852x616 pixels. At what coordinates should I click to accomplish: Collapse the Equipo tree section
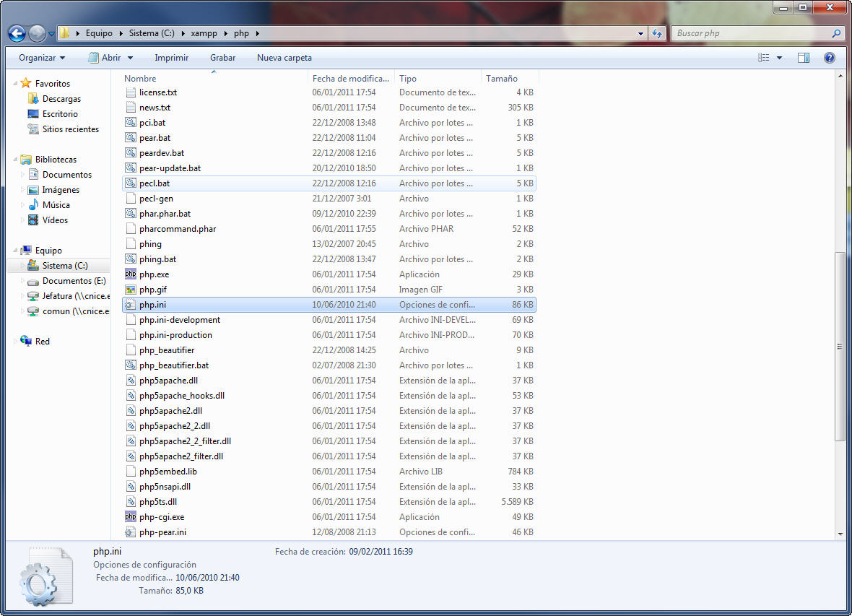pos(15,251)
